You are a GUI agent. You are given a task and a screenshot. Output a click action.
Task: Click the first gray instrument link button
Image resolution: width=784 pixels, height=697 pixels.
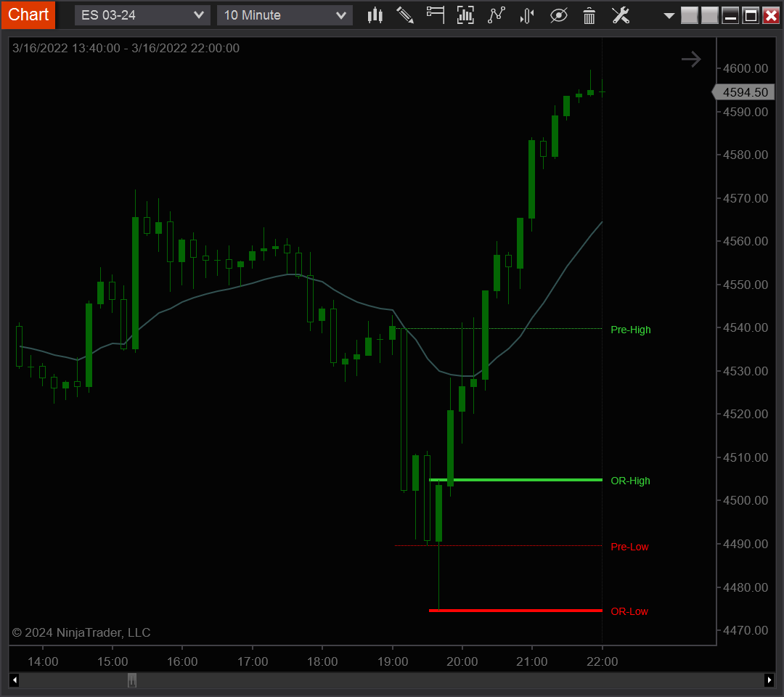(690, 15)
